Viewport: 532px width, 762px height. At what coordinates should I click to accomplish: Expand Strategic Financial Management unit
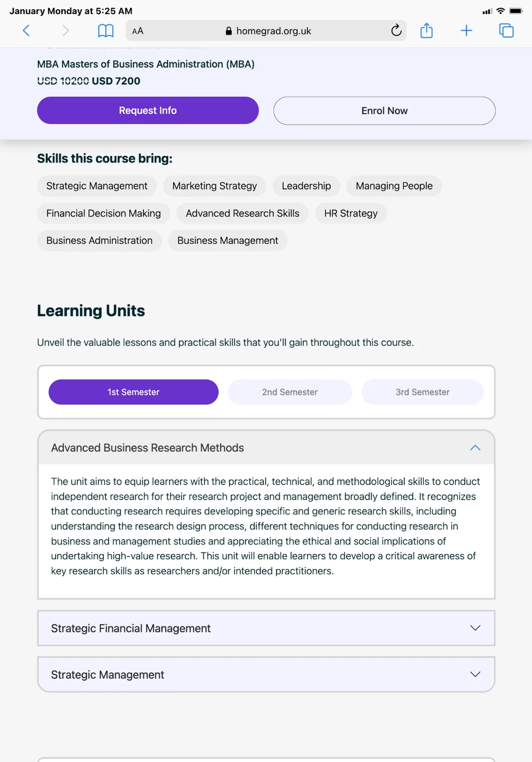266,628
